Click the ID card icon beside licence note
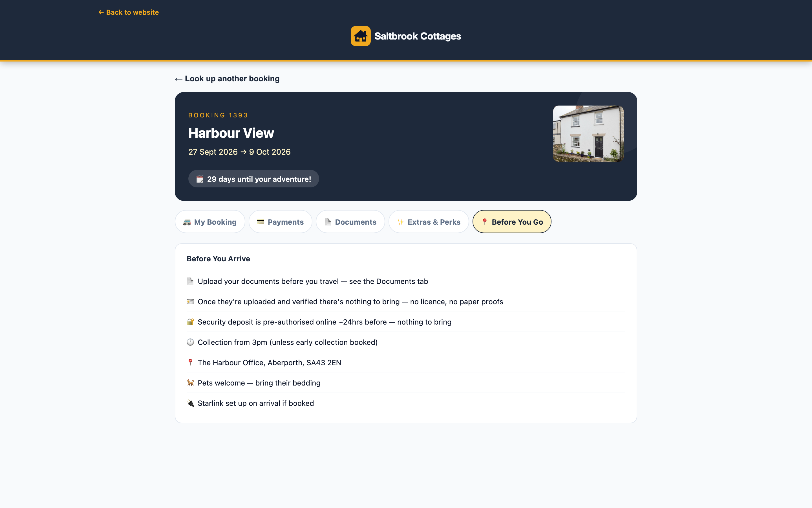812x508 pixels. [190, 301]
